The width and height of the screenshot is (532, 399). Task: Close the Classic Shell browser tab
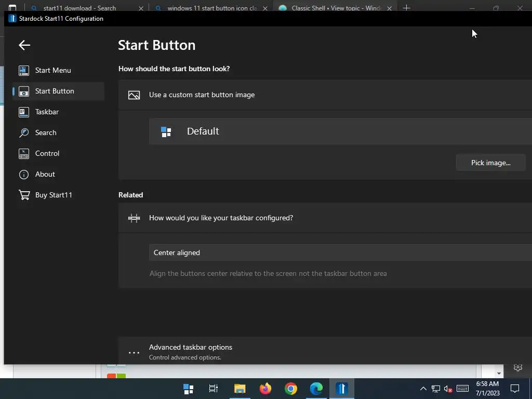390,8
